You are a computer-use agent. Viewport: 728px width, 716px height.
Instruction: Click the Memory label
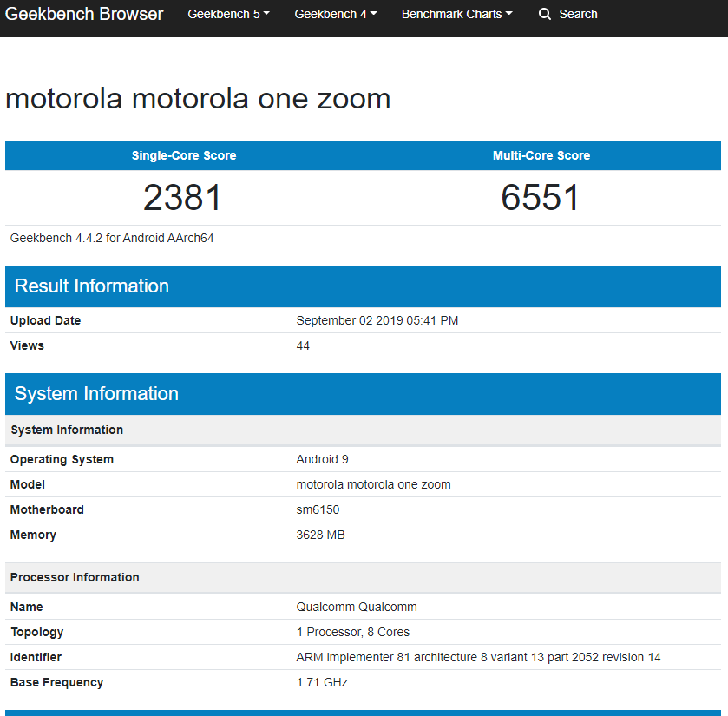coord(33,535)
